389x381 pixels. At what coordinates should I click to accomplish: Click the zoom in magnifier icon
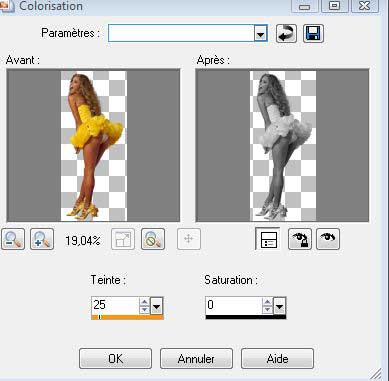click(x=42, y=239)
